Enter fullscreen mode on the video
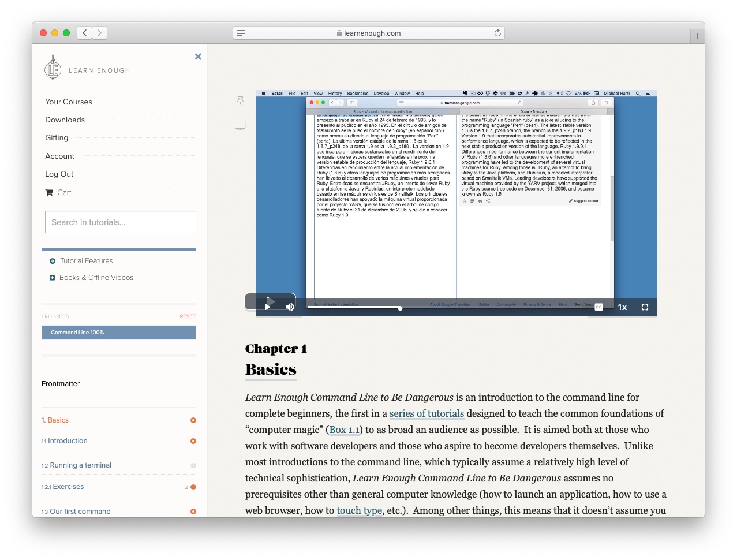The image size is (737, 560). click(x=645, y=307)
